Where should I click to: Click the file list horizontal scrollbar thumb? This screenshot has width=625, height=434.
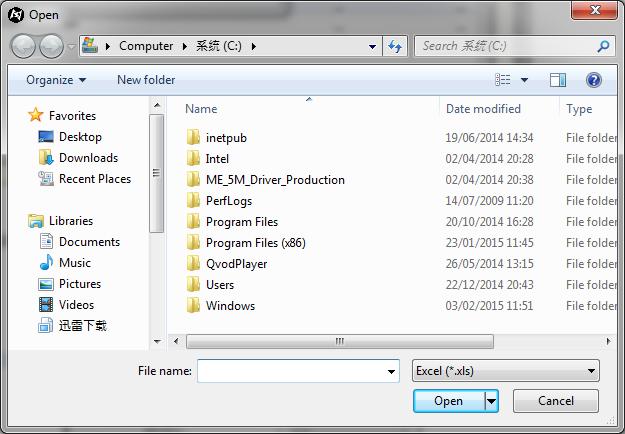pos(340,342)
